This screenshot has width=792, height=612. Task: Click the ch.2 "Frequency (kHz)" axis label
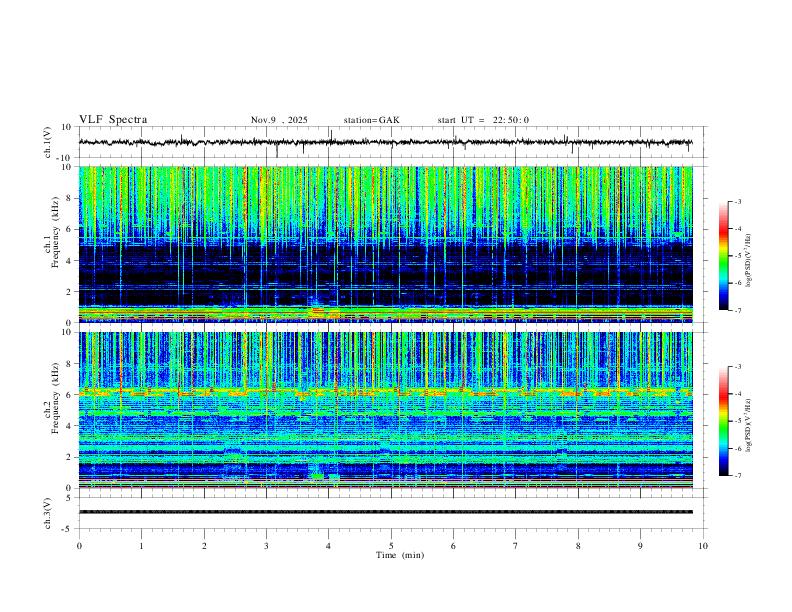pyautogui.click(x=55, y=398)
